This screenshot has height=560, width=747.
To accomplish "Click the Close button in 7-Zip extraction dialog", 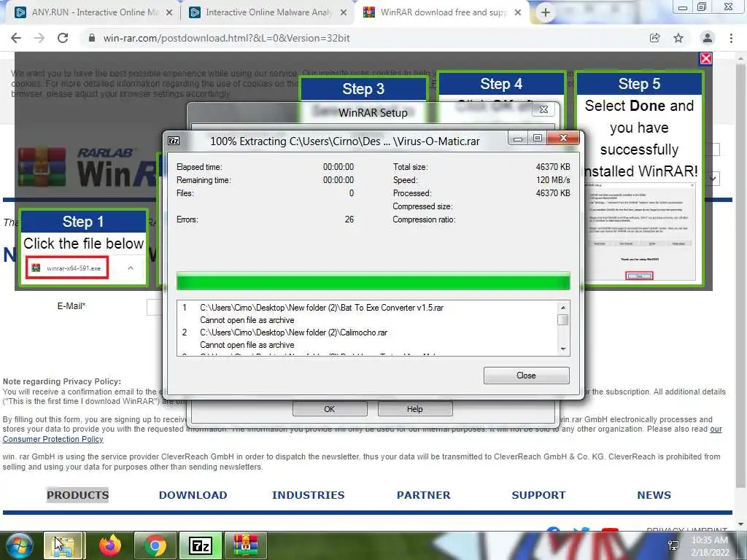I will 526,376.
